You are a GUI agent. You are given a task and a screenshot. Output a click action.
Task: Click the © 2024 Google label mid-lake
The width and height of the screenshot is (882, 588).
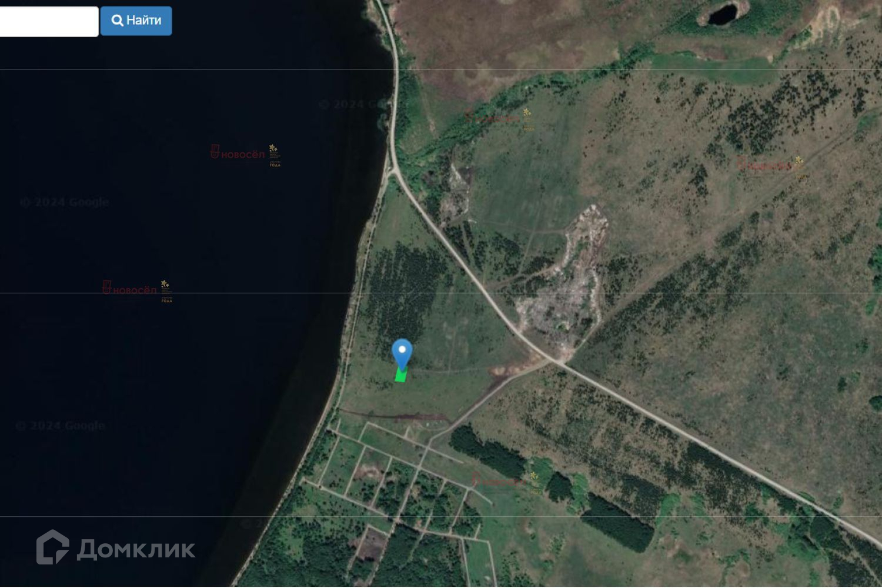click(65, 202)
